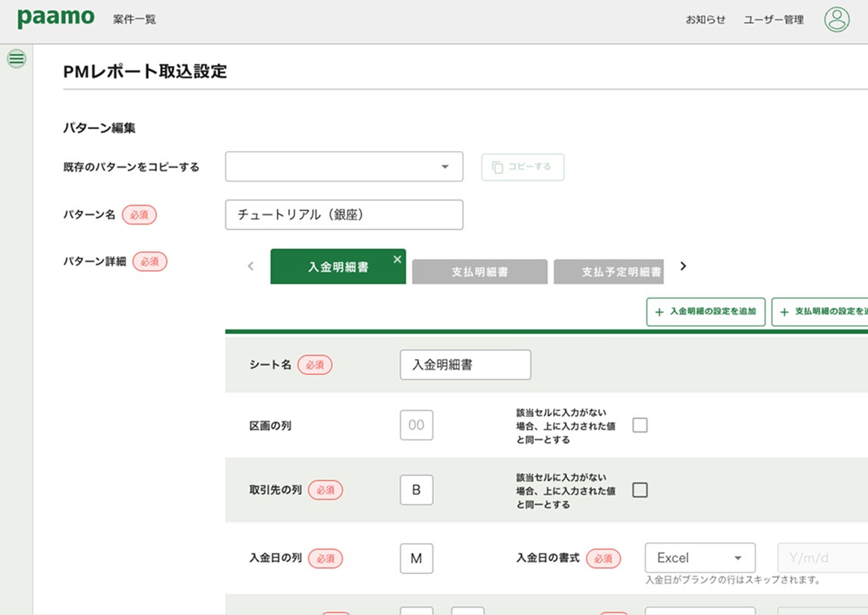Image resolution: width=868 pixels, height=615 pixels.
Task: Open お知らせ notifications link
Action: point(706,20)
